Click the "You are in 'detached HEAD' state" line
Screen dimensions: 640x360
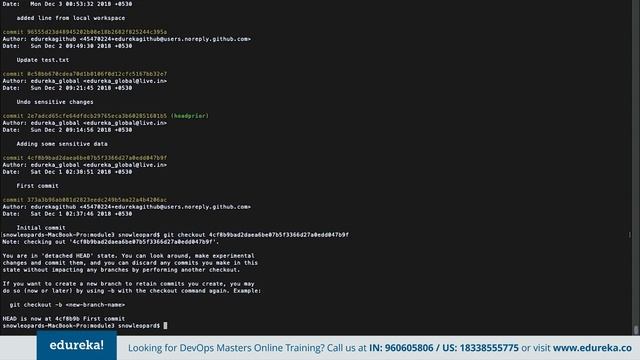coord(128,256)
